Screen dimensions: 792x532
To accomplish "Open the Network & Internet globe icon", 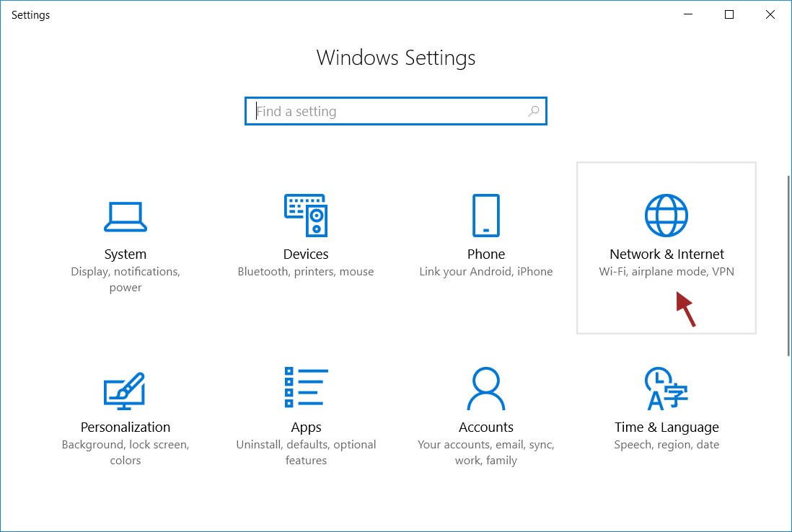I will tap(666, 215).
